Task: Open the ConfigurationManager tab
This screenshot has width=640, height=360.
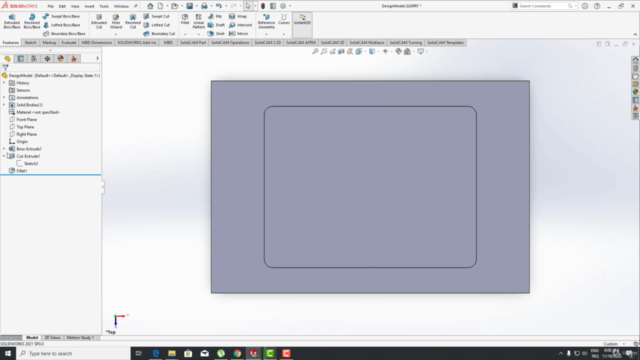Action: (34, 59)
